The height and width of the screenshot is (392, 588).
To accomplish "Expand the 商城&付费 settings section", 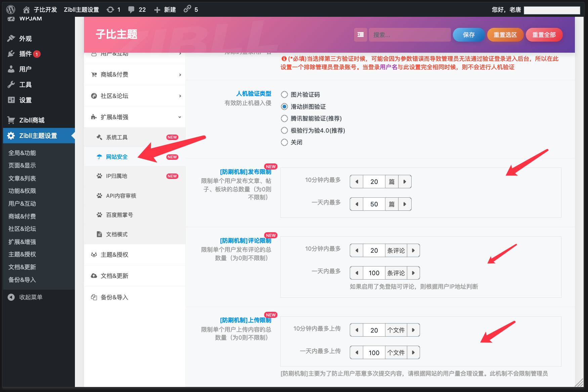I will coord(134,74).
